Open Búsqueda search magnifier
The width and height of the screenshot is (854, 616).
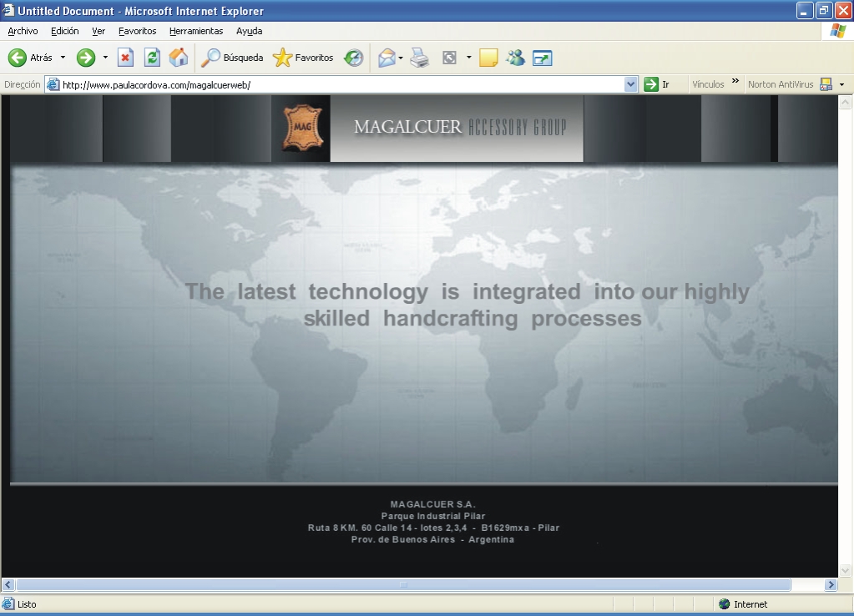pyautogui.click(x=232, y=58)
